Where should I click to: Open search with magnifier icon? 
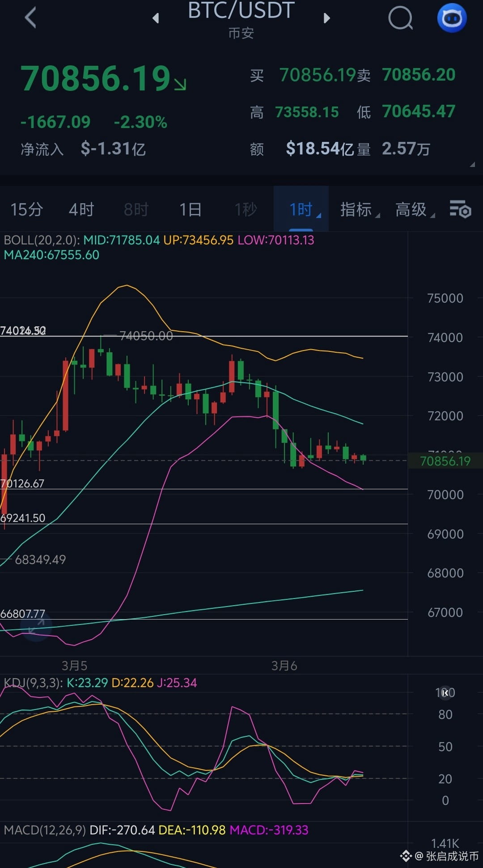click(x=400, y=18)
